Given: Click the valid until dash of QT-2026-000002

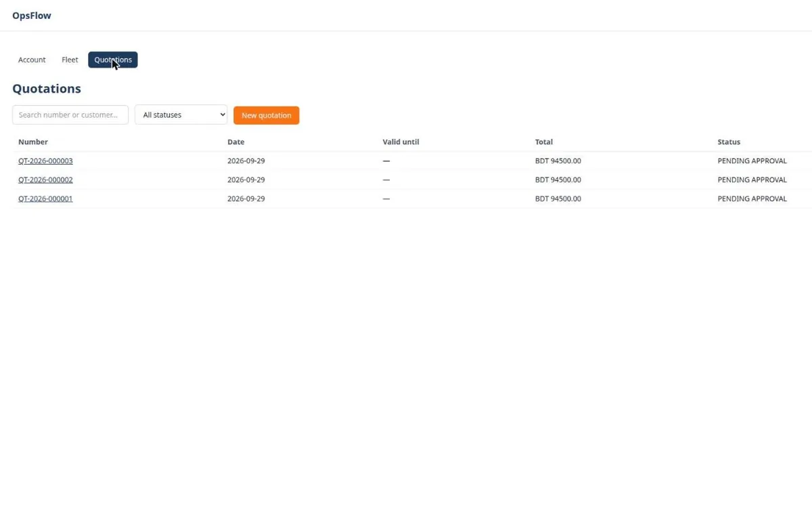Looking at the screenshot, I should 386,180.
